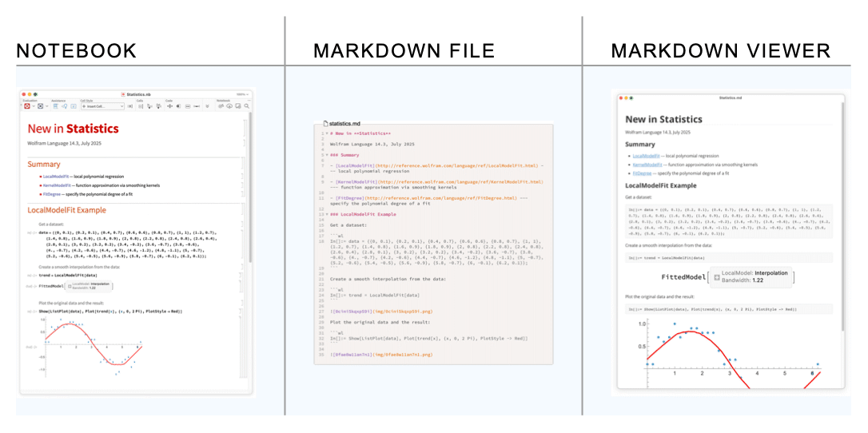Viewport: 868px width, 433px height.
Task: Click the magnifier search icon in the notebook toolbar
Action: click(246, 106)
